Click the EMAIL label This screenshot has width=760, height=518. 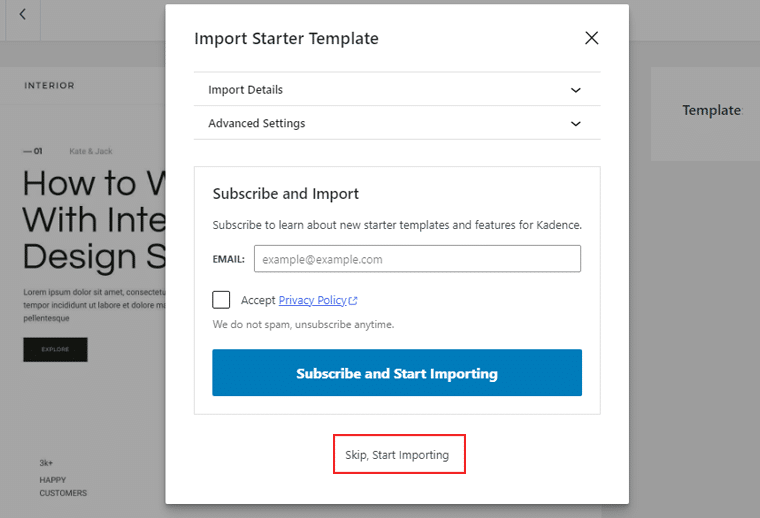coord(228,259)
